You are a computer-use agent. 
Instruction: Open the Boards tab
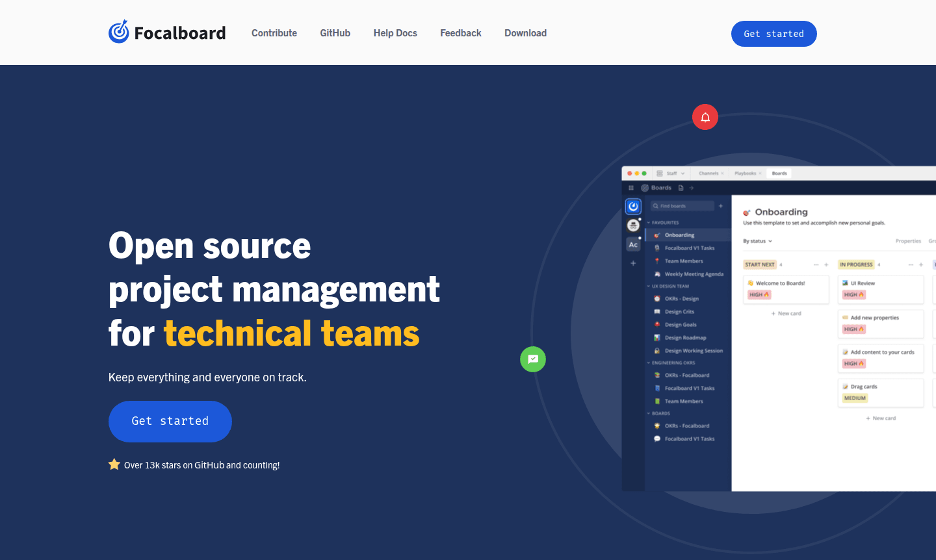[x=779, y=173]
